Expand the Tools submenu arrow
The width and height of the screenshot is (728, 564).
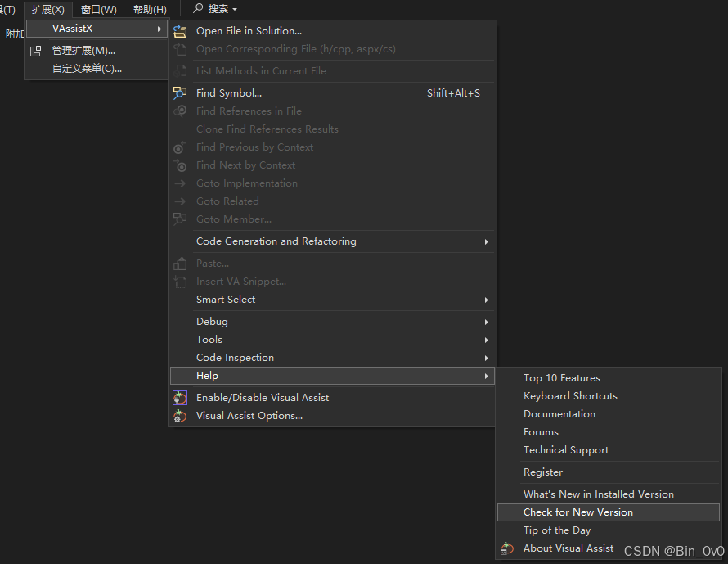486,340
